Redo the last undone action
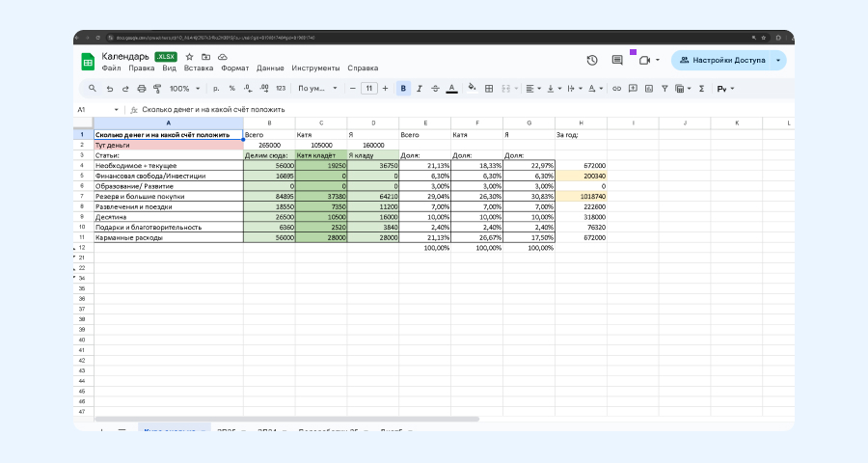 [125, 89]
